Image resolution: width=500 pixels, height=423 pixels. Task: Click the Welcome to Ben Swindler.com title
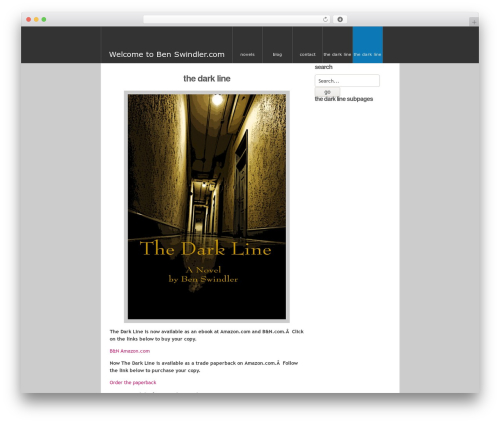167,54
